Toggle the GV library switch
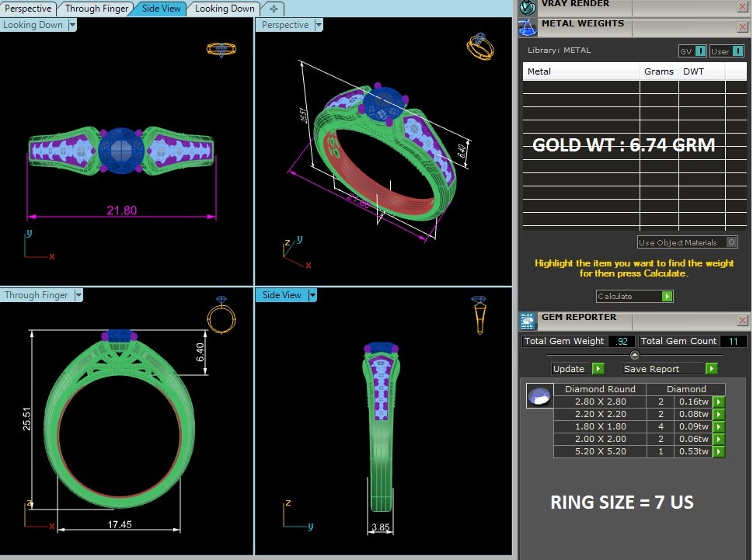The width and height of the screenshot is (753, 560). click(701, 51)
